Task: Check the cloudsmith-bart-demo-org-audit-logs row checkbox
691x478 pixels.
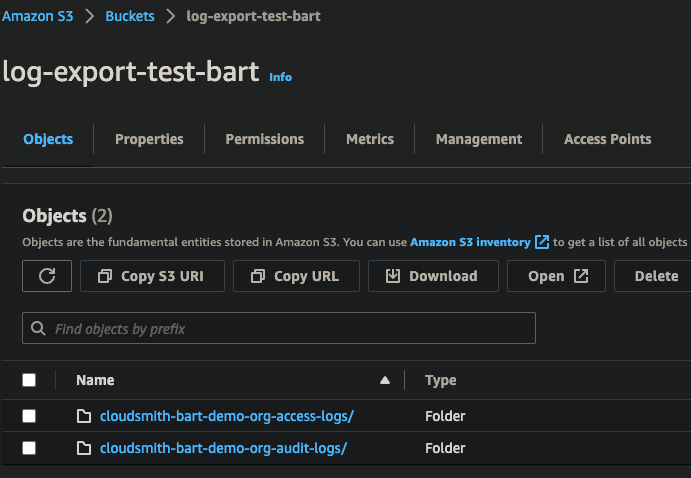Action: pyautogui.click(x=29, y=448)
